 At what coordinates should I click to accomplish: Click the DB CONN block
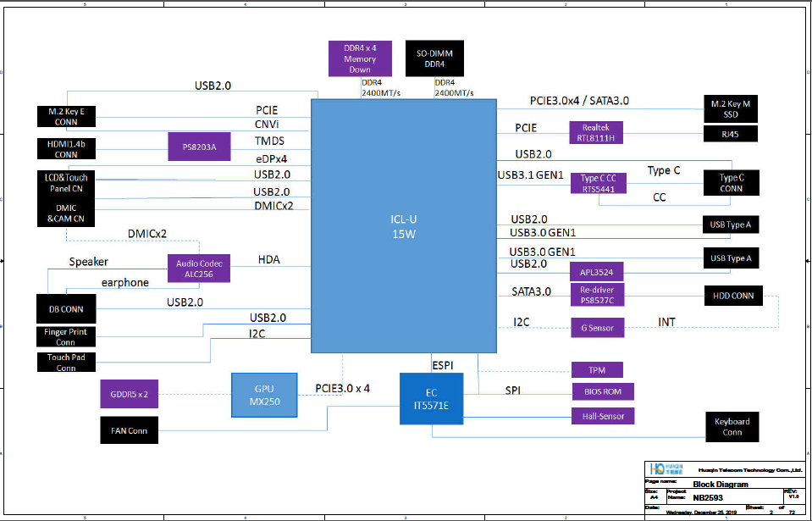pyautogui.click(x=66, y=308)
